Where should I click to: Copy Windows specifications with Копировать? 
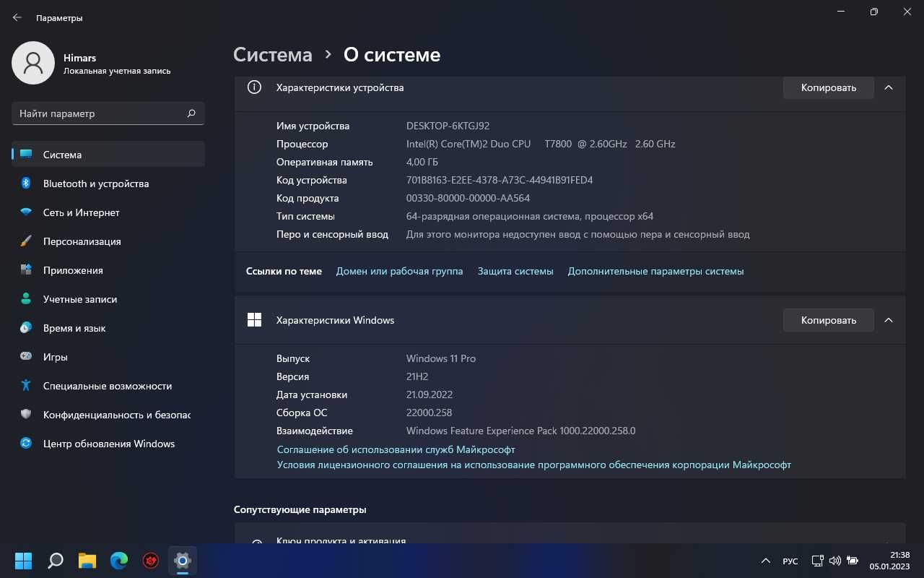point(829,320)
